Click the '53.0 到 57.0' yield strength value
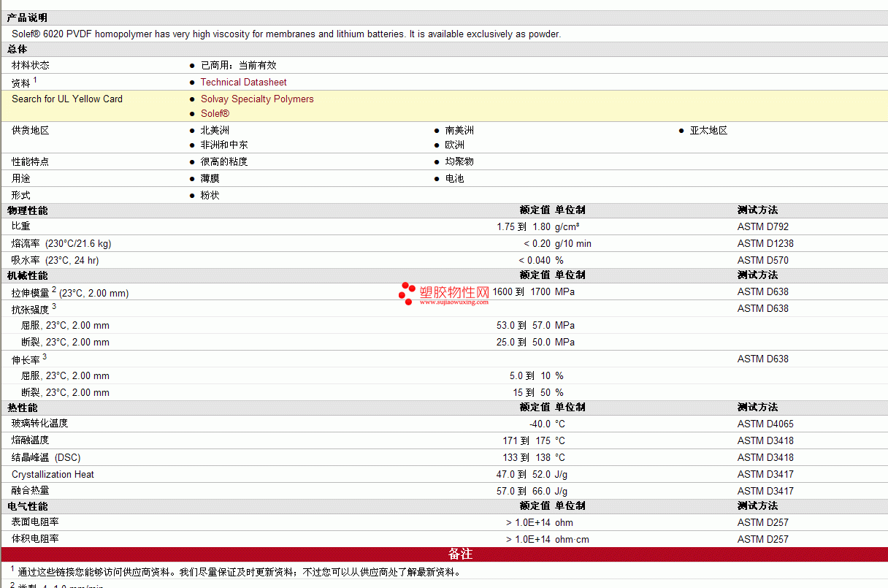 pyautogui.click(x=524, y=326)
